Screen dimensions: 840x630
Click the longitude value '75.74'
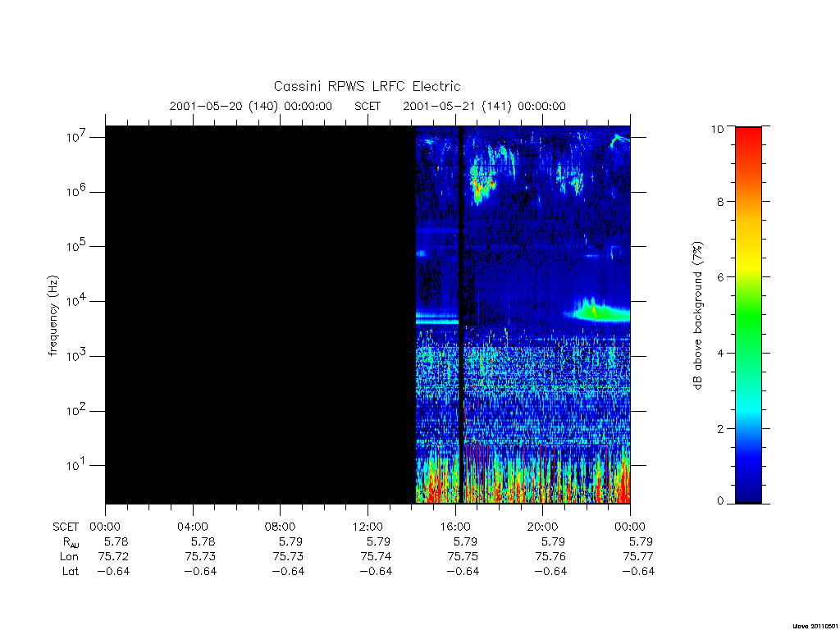tap(376, 557)
